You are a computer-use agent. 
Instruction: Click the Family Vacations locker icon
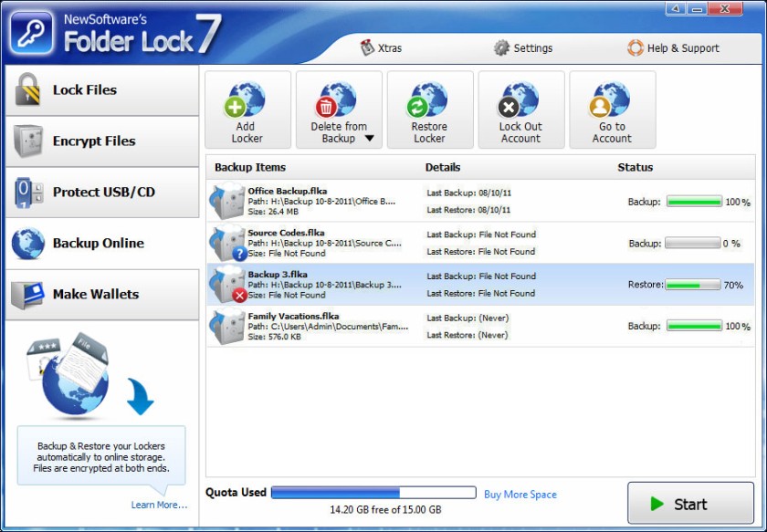[227, 326]
